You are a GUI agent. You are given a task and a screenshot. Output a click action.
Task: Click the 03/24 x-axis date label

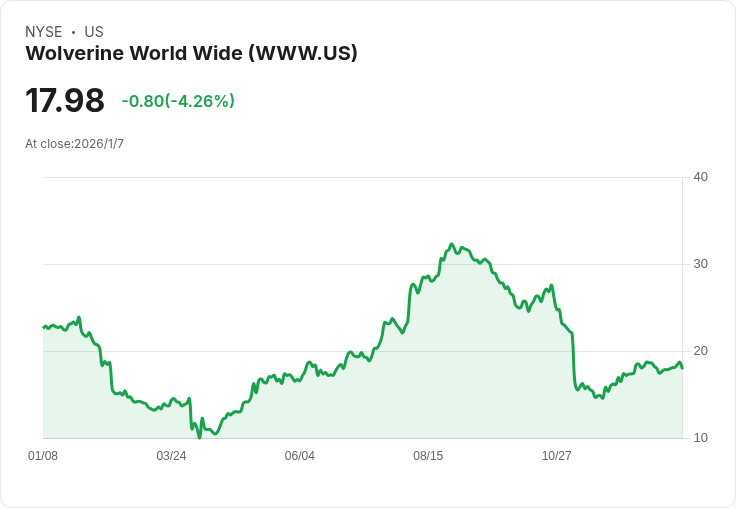click(171, 455)
